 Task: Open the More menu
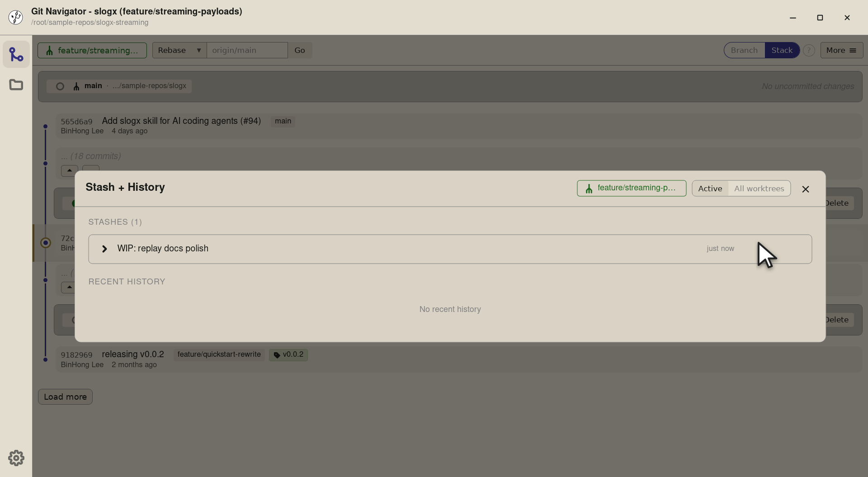pyautogui.click(x=841, y=50)
